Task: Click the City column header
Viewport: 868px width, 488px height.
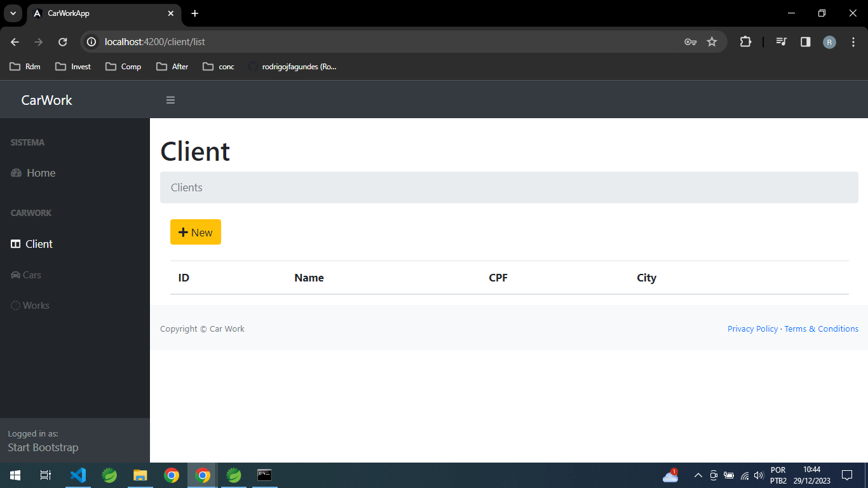Action: pyautogui.click(x=646, y=278)
